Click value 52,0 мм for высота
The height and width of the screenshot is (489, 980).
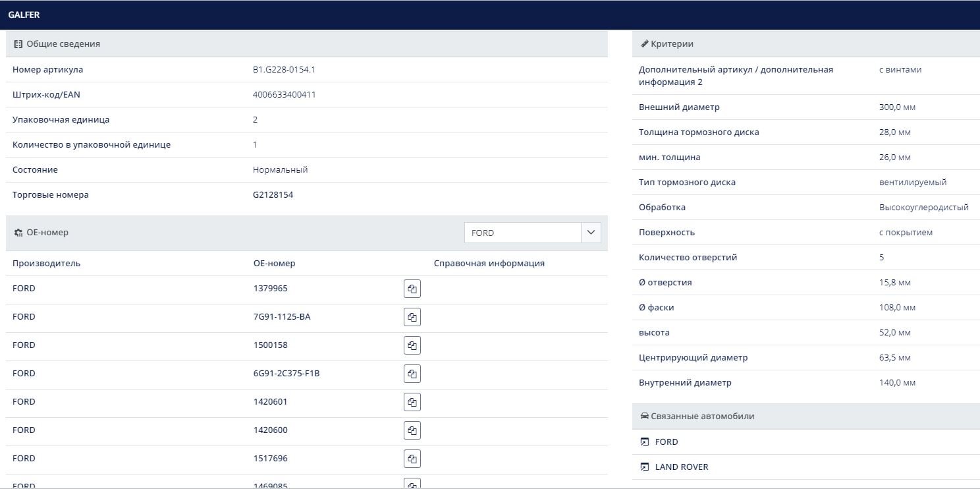(895, 332)
